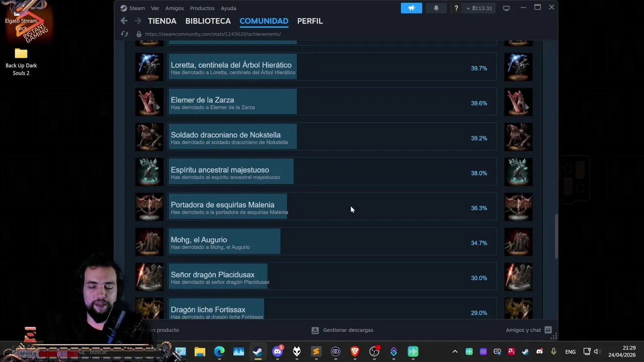644x362 pixels.
Task: Select Loretta, centinela del Árbol Hierático title
Action: click(x=231, y=65)
